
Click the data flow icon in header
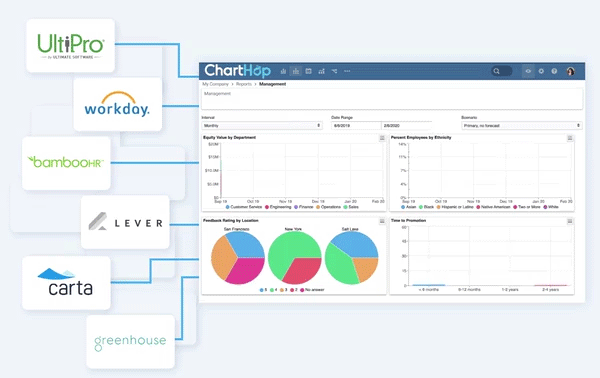click(x=334, y=71)
